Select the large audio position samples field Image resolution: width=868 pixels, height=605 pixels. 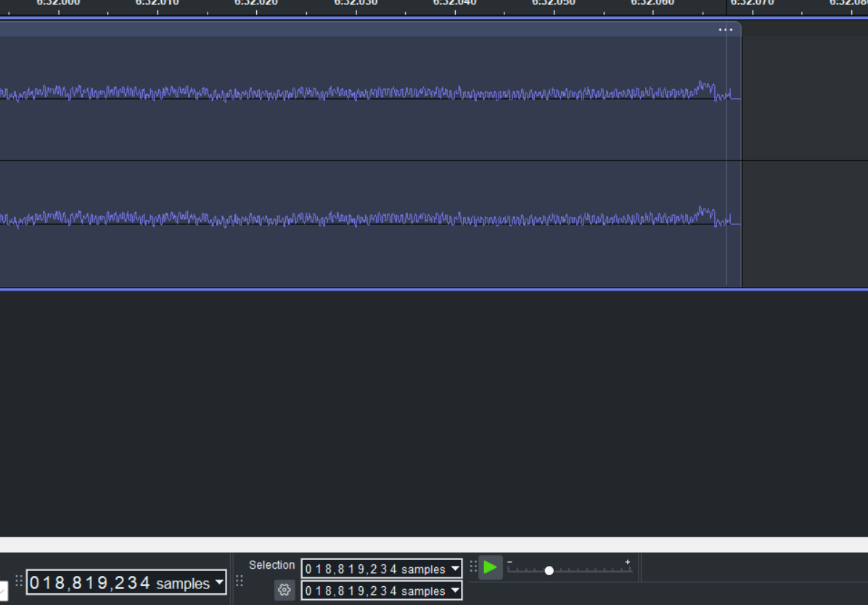coord(90,582)
